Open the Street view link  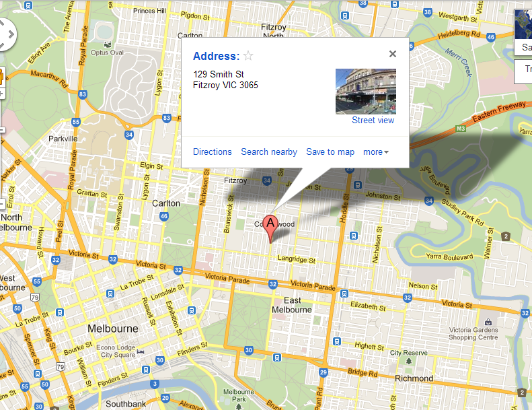(x=373, y=121)
